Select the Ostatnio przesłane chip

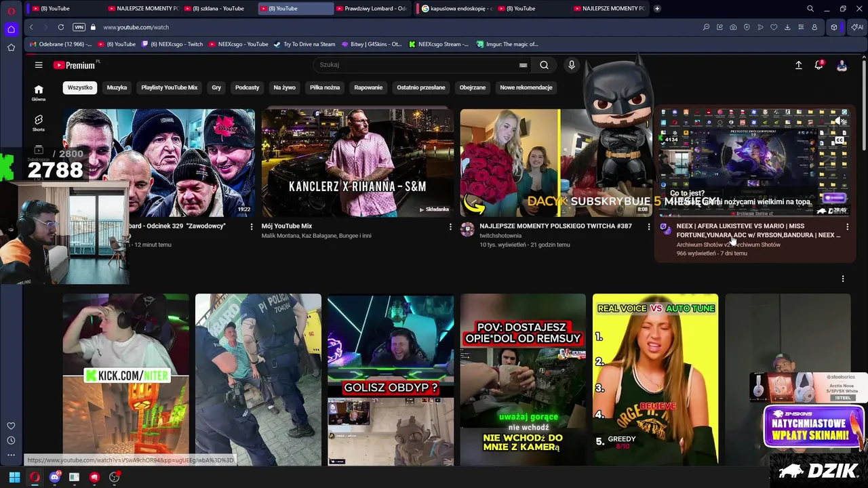tap(421, 87)
